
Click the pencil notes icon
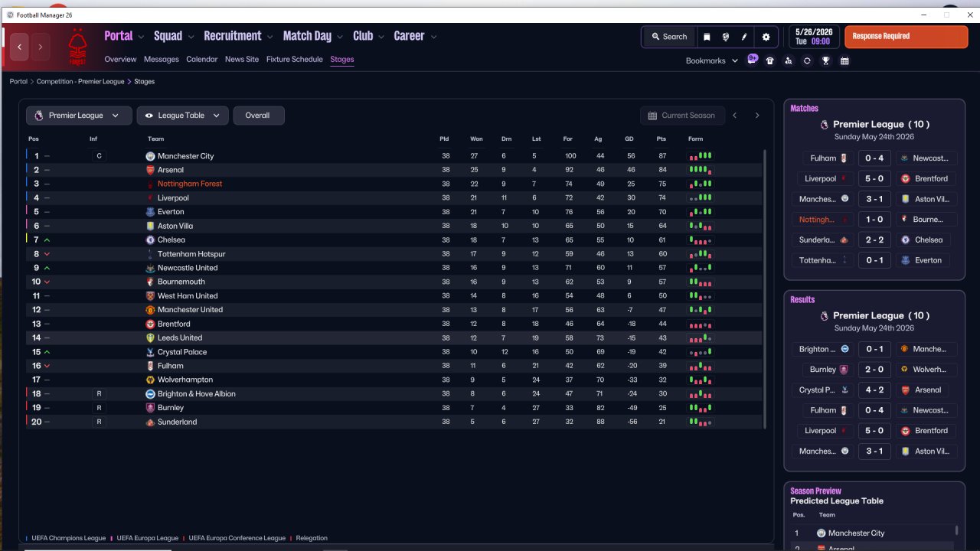(x=744, y=37)
